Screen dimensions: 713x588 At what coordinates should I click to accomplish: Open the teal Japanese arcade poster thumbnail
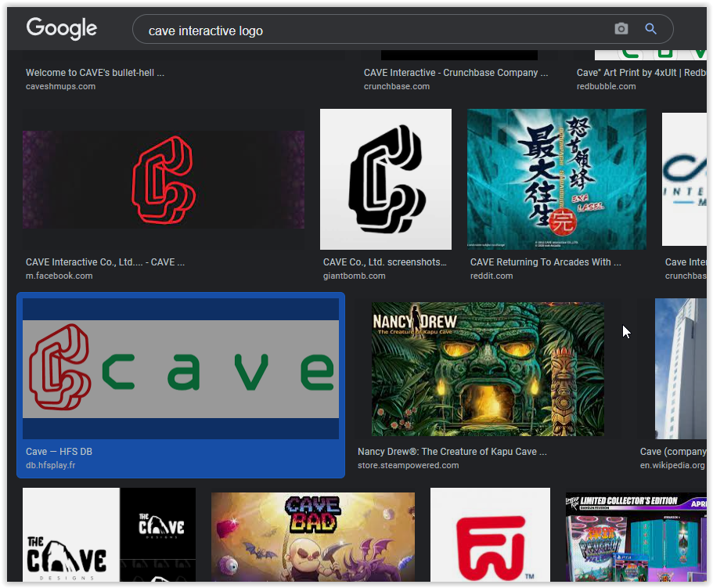click(556, 179)
